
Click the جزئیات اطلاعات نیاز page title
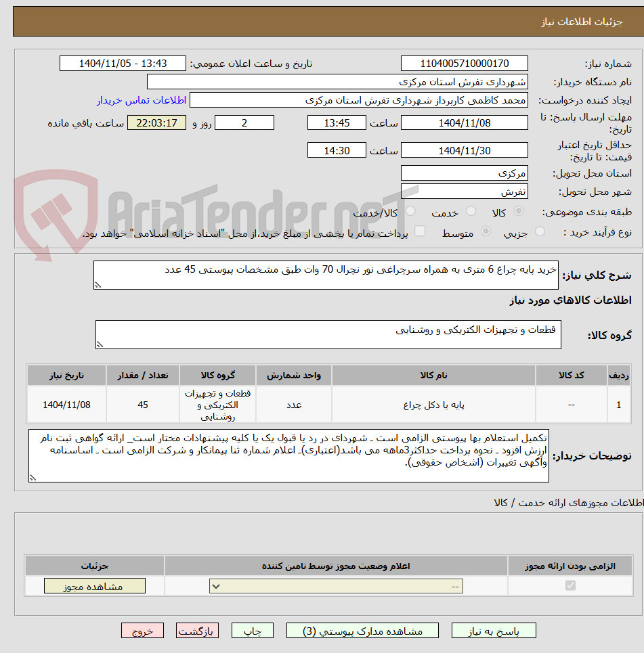coord(582,22)
